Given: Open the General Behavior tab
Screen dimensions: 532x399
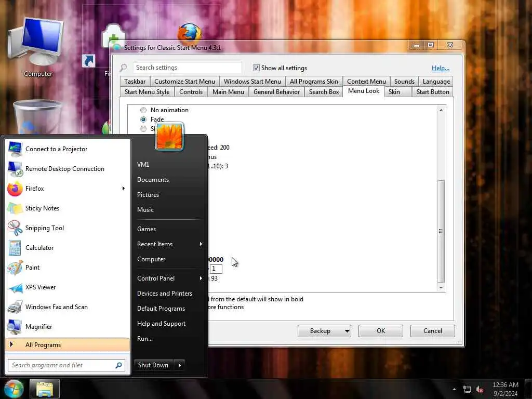Looking at the screenshot, I should (276, 92).
